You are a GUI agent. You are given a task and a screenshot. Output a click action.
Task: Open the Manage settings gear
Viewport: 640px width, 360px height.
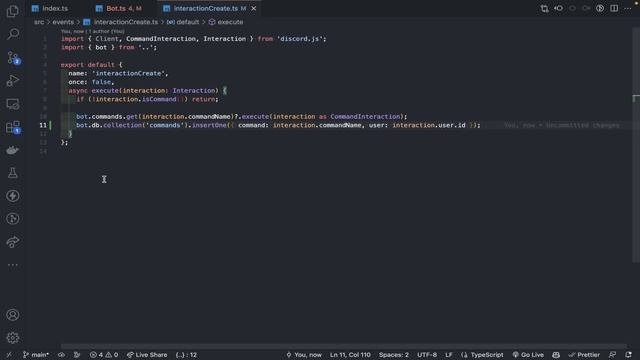(13, 338)
